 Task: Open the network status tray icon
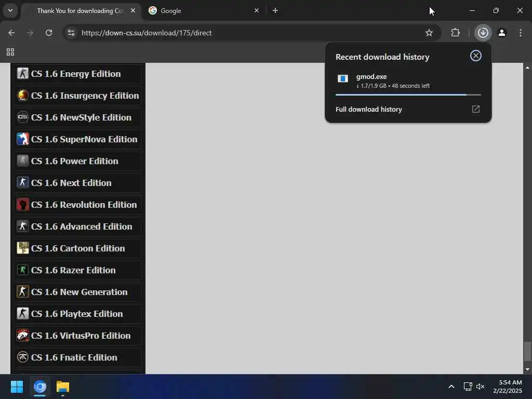tap(468, 387)
